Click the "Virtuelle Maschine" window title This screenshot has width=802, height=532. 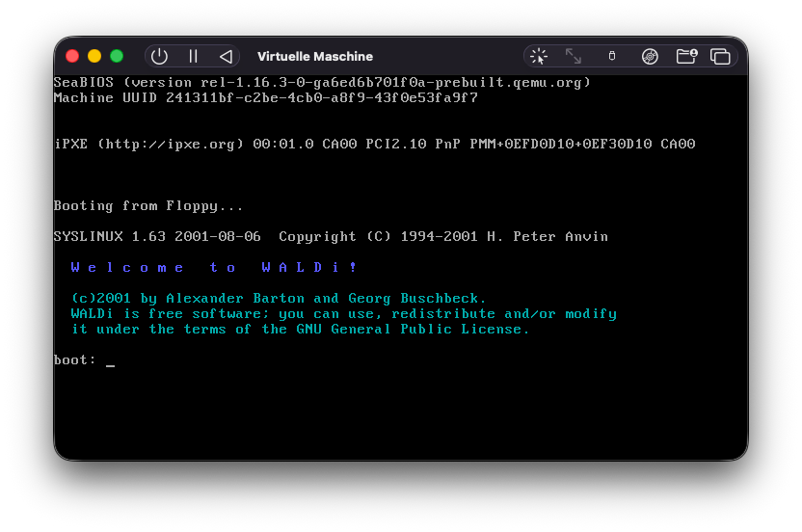click(x=314, y=57)
